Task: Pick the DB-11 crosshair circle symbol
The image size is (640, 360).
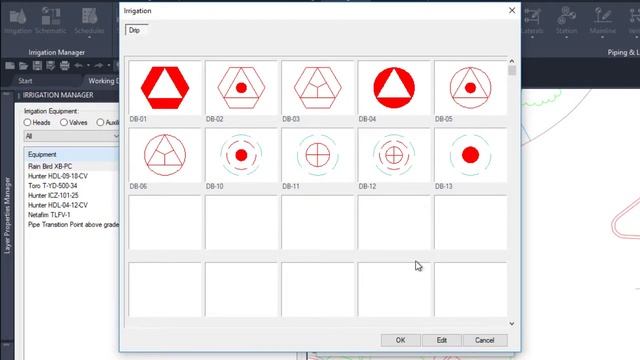Action: point(318,155)
